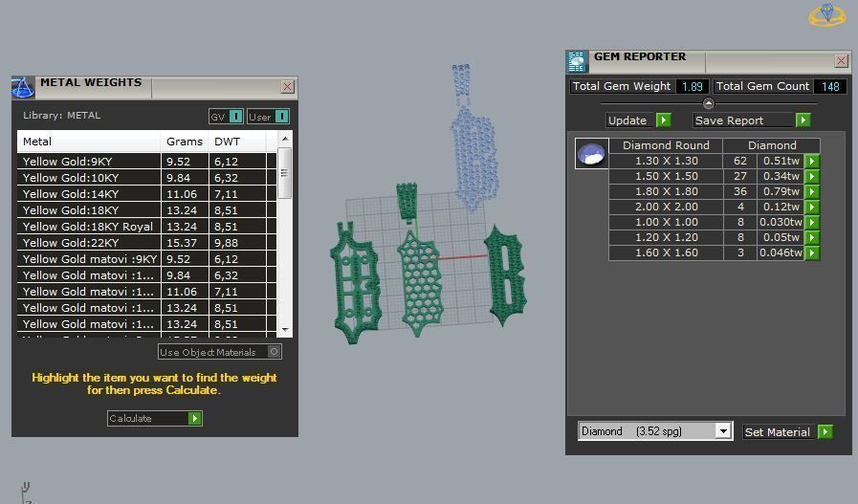Click the gem count 62 cell
Viewport: 858px width, 504px height.
pyautogui.click(x=739, y=161)
